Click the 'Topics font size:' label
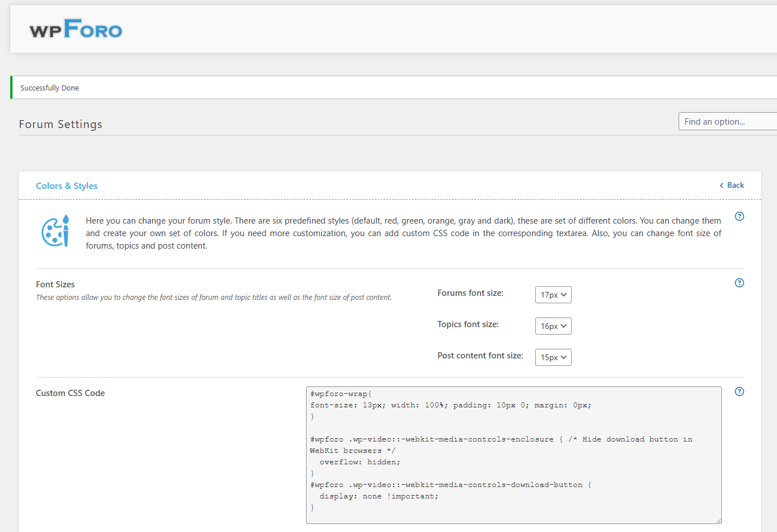The height and width of the screenshot is (532, 777). click(x=468, y=324)
